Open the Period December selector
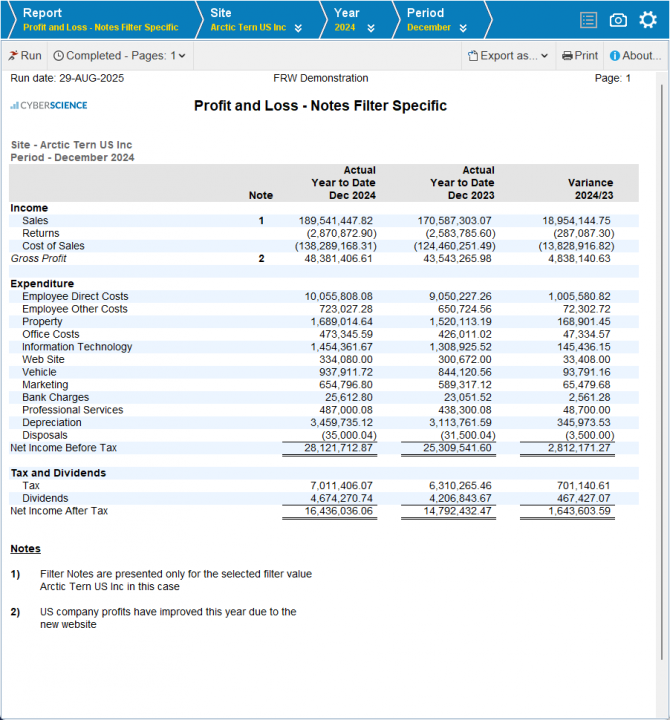 pyautogui.click(x=460, y=28)
